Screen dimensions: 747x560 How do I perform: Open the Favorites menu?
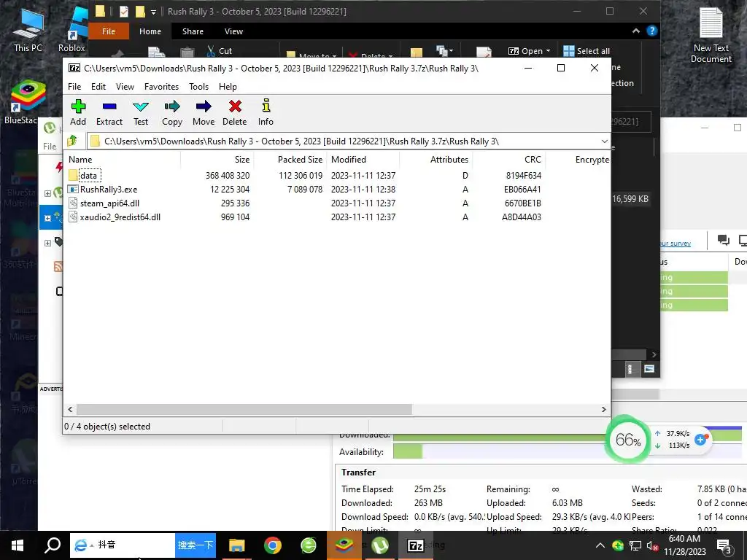pyautogui.click(x=161, y=87)
